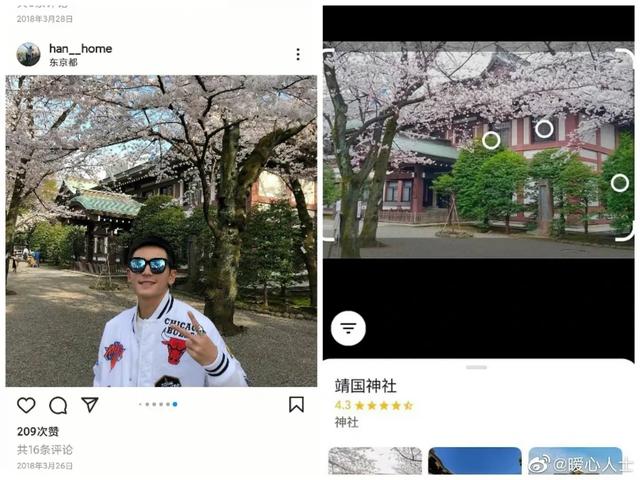Share post with paper plane icon
The width and height of the screenshot is (640, 480).
point(90,404)
